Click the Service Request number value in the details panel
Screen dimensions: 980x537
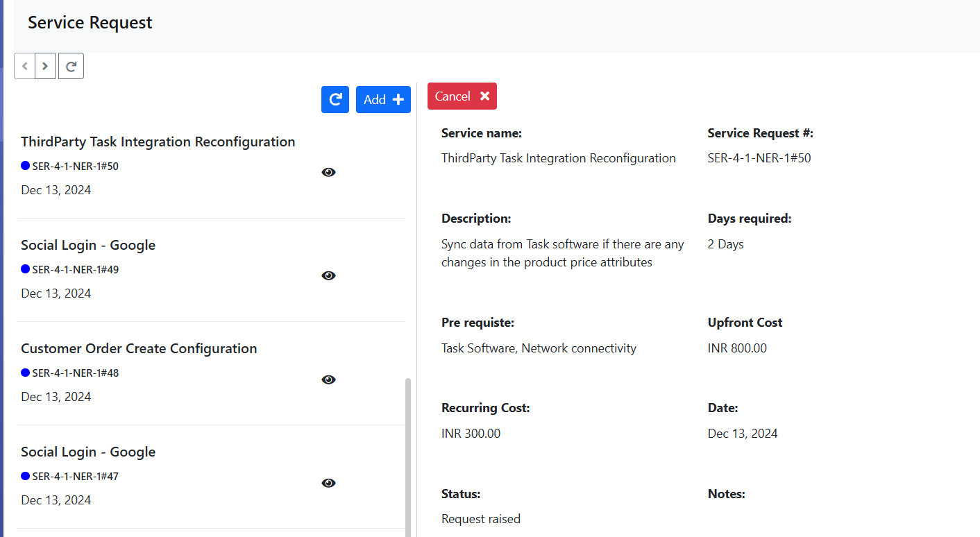pos(759,158)
